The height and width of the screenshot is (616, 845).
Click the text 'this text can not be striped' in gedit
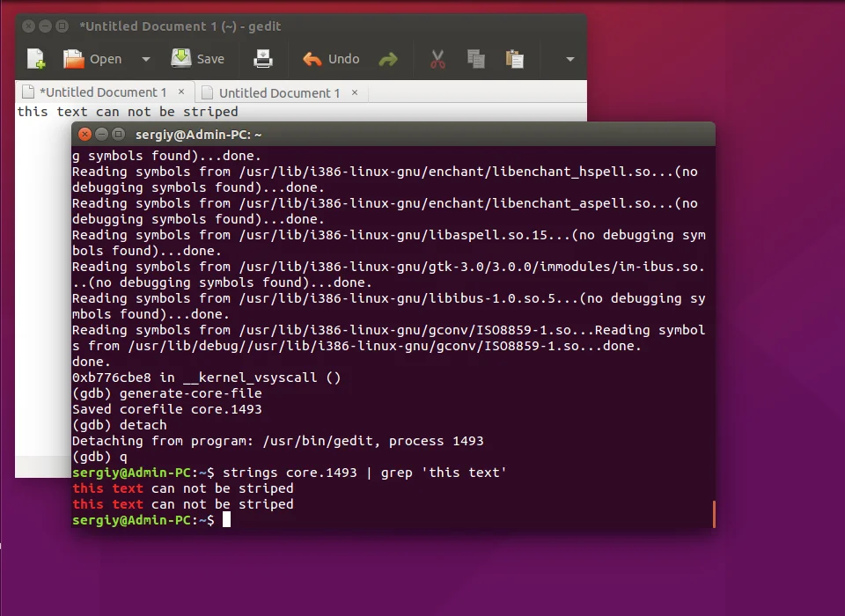tap(128, 112)
